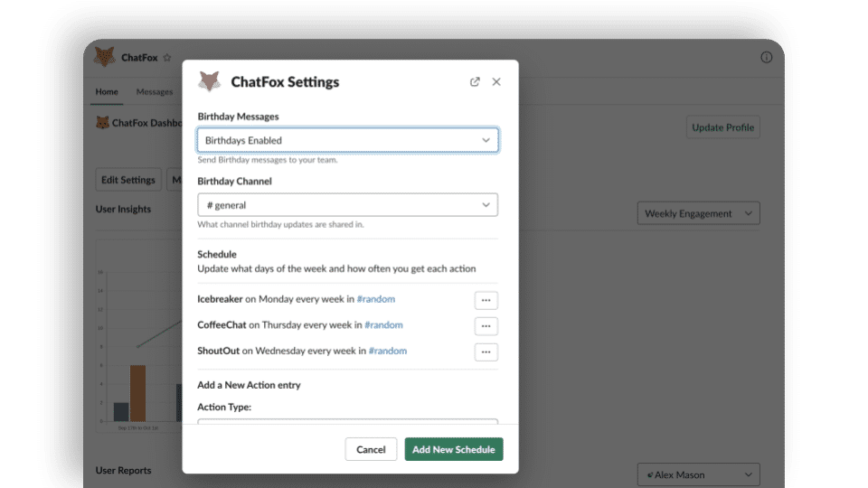
Task: Click the Update Profile button
Action: pyautogui.click(x=722, y=127)
